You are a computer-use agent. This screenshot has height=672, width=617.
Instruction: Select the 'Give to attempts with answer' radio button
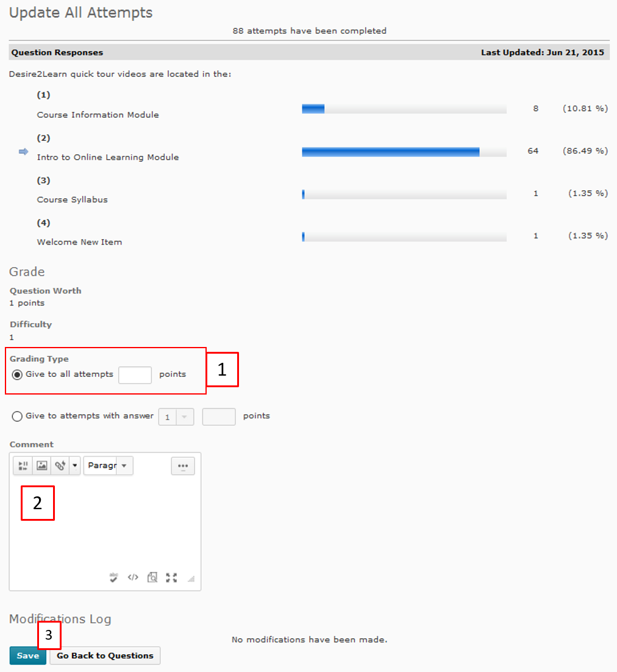(18, 416)
